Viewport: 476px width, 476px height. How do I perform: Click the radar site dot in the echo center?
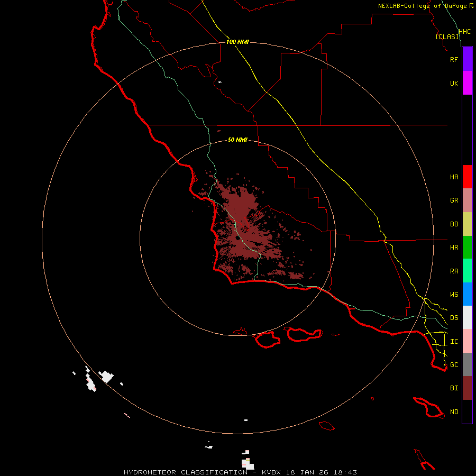(x=237, y=238)
